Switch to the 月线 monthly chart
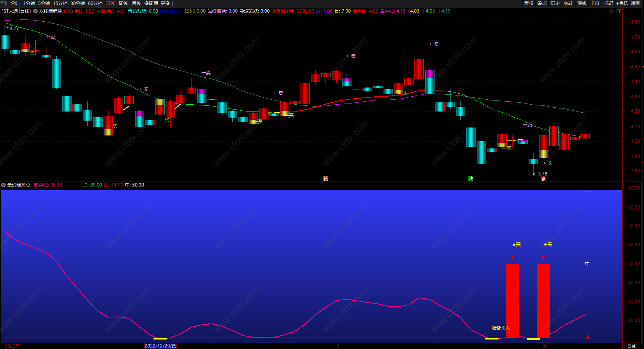 [x=136, y=3]
